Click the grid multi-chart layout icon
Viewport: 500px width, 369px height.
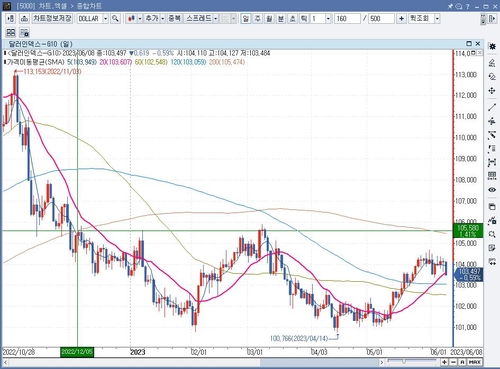coord(11,32)
